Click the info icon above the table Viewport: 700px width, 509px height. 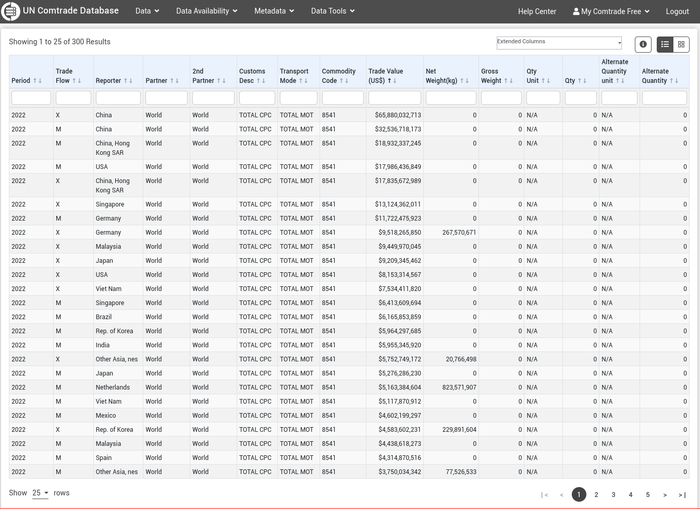(643, 44)
